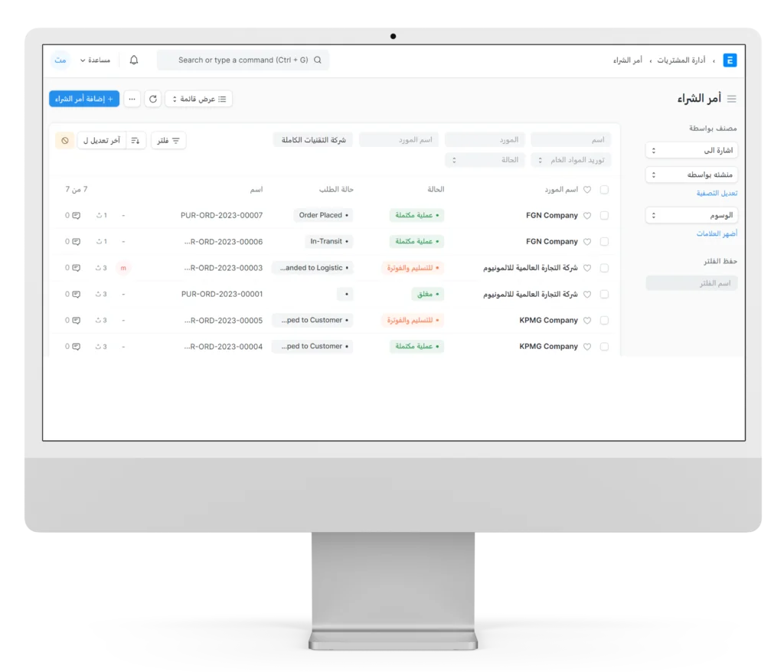
Task: Click the إضافة أمر الشراء button
Action: click(x=84, y=99)
